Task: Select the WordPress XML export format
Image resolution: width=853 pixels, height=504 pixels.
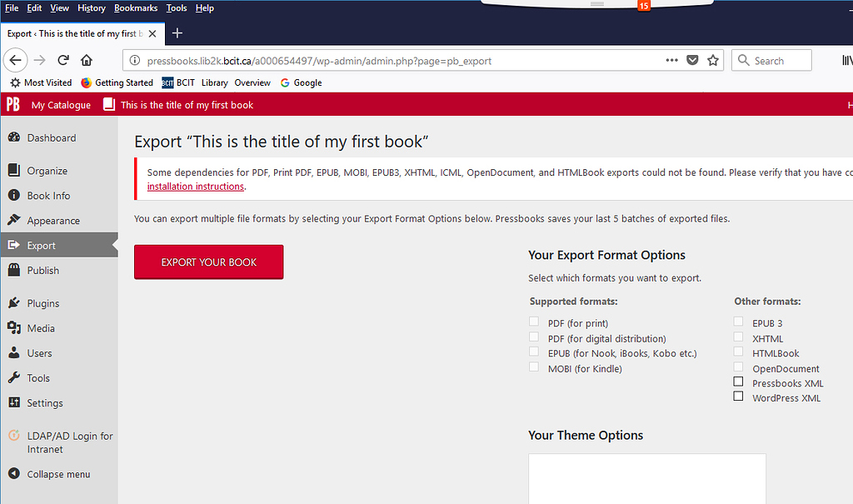Action: [738, 397]
